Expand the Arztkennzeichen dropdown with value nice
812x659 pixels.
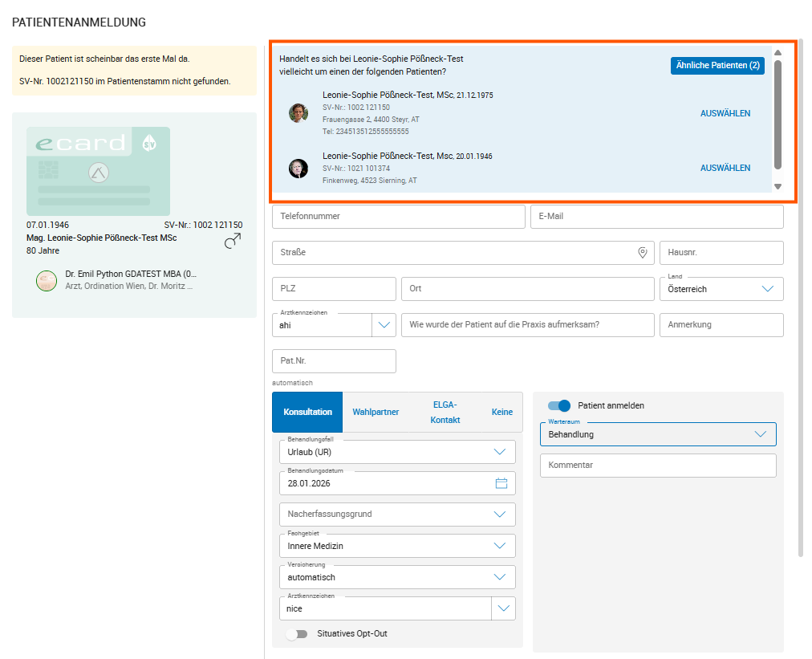pyautogui.click(x=503, y=608)
